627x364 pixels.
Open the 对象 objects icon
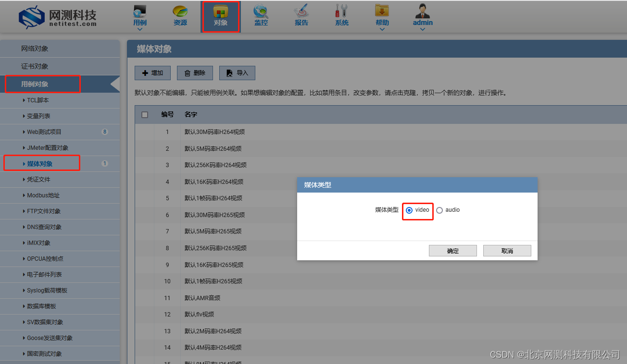point(221,11)
